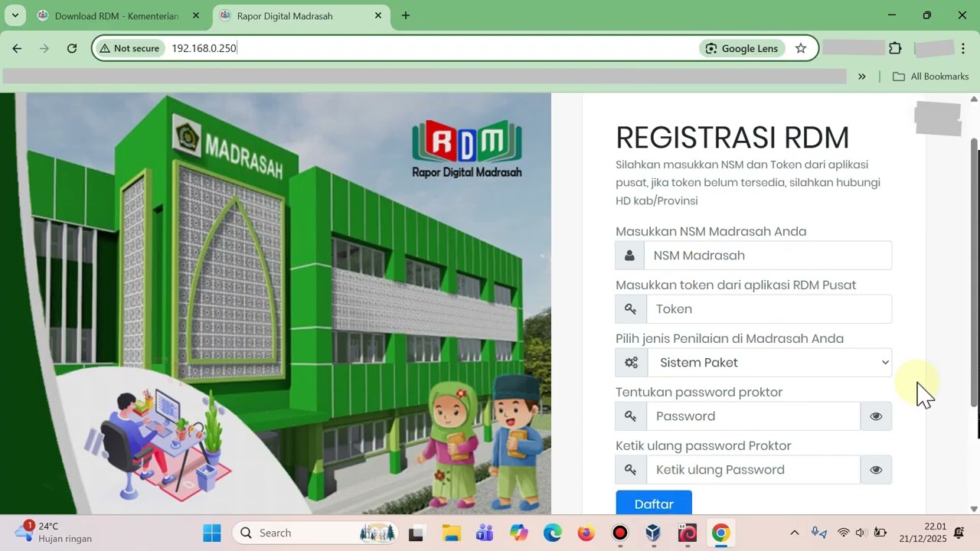
Task: Show the Ketik ulang Password field contents
Action: point(876,470)
